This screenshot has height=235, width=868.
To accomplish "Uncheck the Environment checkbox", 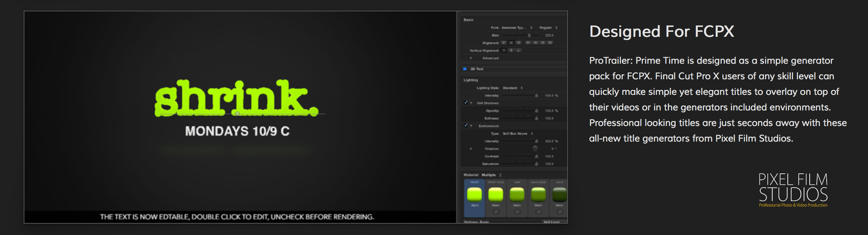I will coord(466,125).
